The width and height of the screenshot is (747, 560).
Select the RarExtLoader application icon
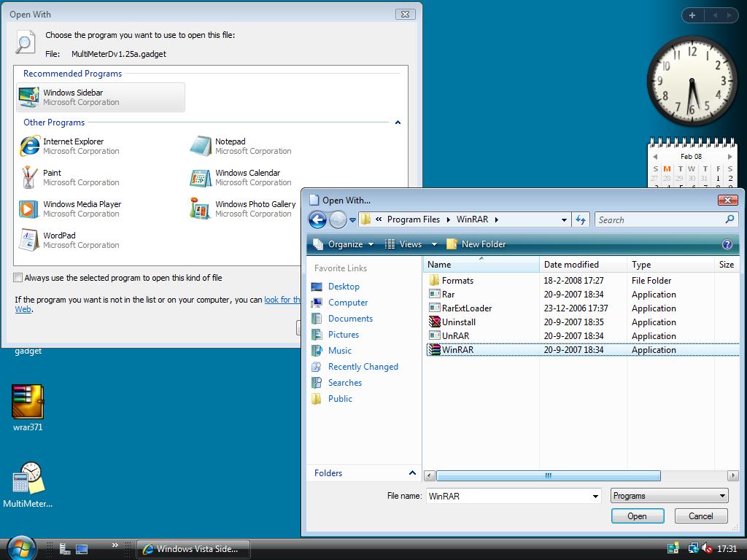tap(434, 308)
